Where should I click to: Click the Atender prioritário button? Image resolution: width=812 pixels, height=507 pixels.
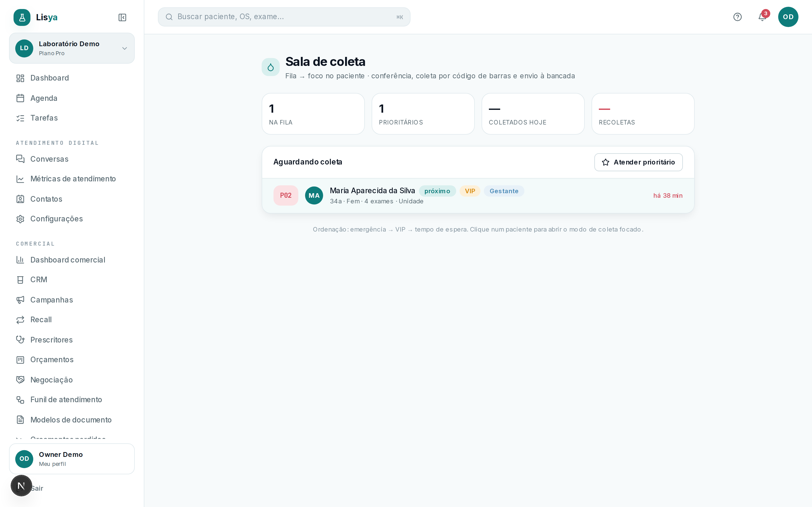[638, 162]
